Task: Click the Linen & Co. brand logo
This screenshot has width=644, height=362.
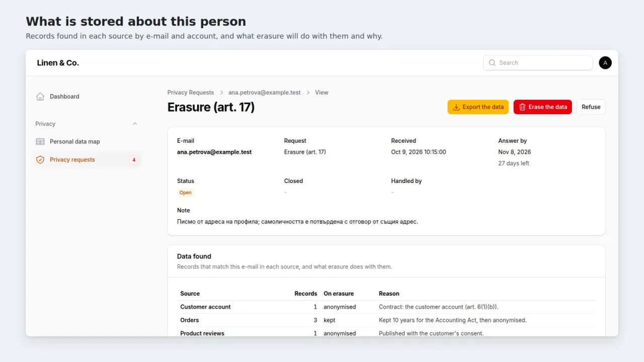Action: pos(58,63)
